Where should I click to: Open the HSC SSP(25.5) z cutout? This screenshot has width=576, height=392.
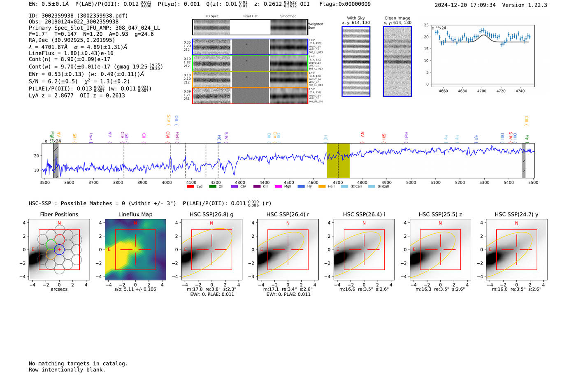[440, 249]
